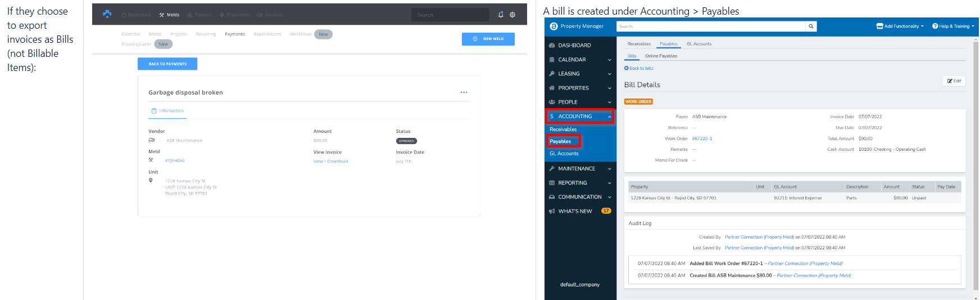The width and height of the screenshot is (980, 300).
Task: Click the Properties house icon in sidebar
Action: [x=552, y=88]
